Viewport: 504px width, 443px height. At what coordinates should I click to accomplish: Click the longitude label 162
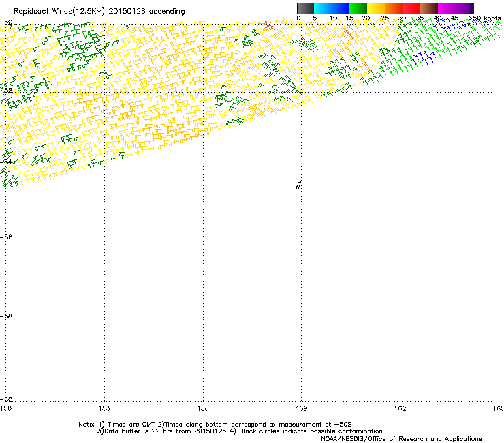tap(400, 408)
